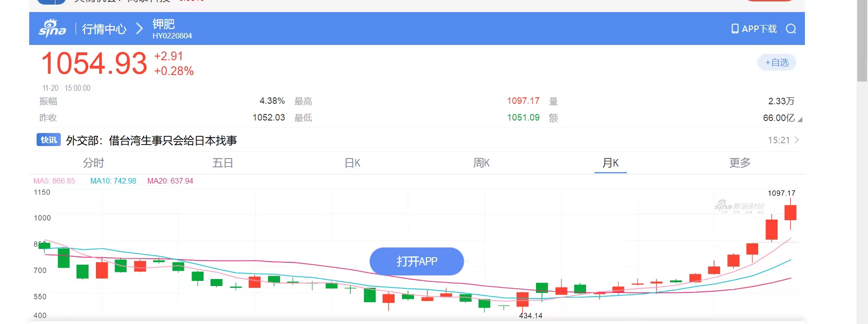868x324 pixels.
Task: Select the 日K chart tab
Action: click(352, 163)
